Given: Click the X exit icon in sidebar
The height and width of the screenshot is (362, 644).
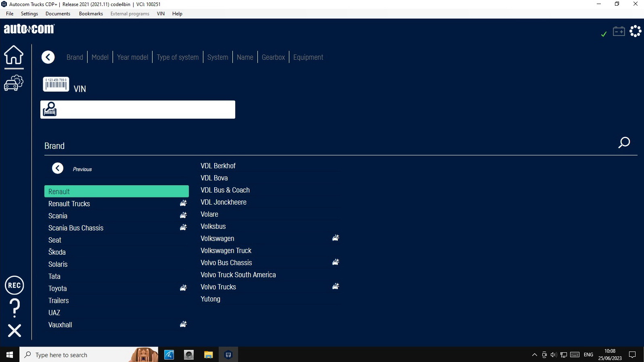Looking at the screenshot, I should coord(15,331).
